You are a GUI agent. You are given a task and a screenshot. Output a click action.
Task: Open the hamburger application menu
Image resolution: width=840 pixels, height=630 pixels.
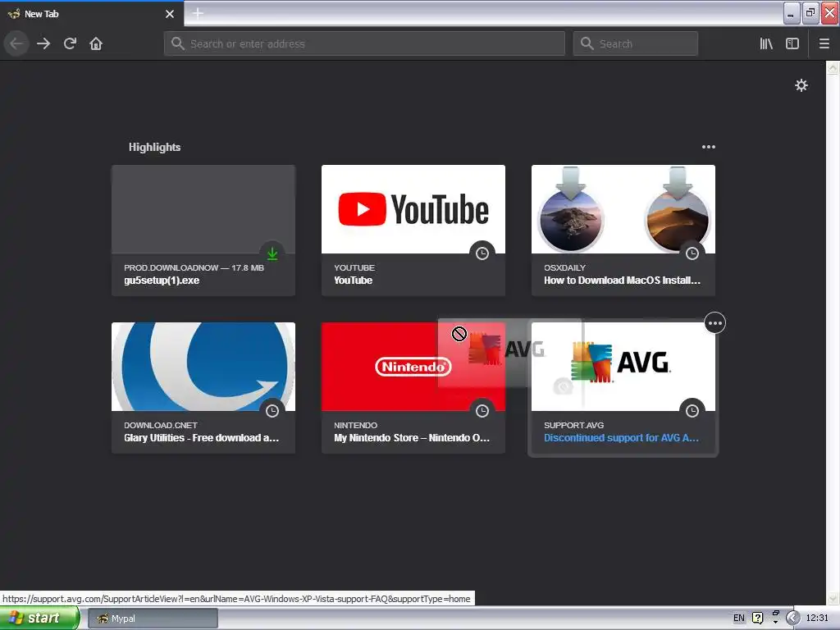click(824, 43)
